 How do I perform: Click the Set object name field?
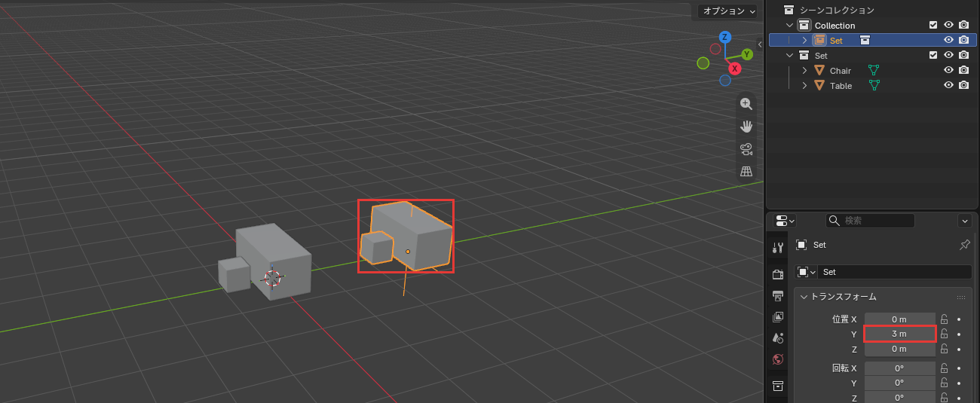[x=894, y=272]
